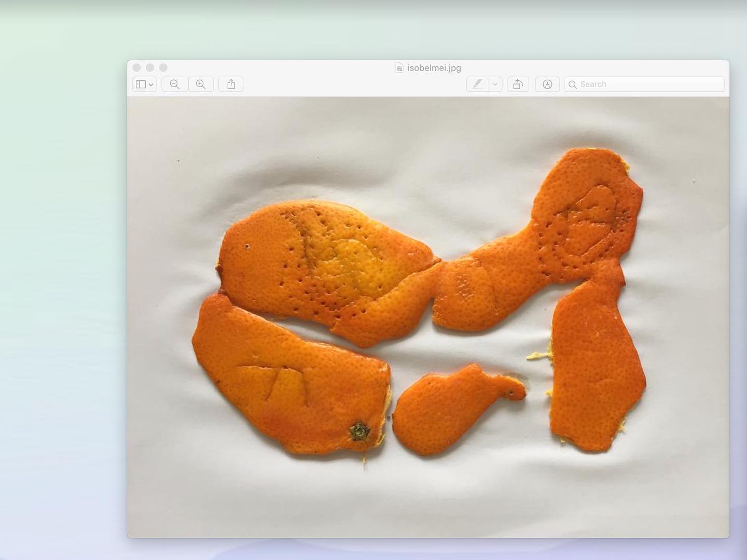Show the Markup toolbar

click(x=547, y=85)
